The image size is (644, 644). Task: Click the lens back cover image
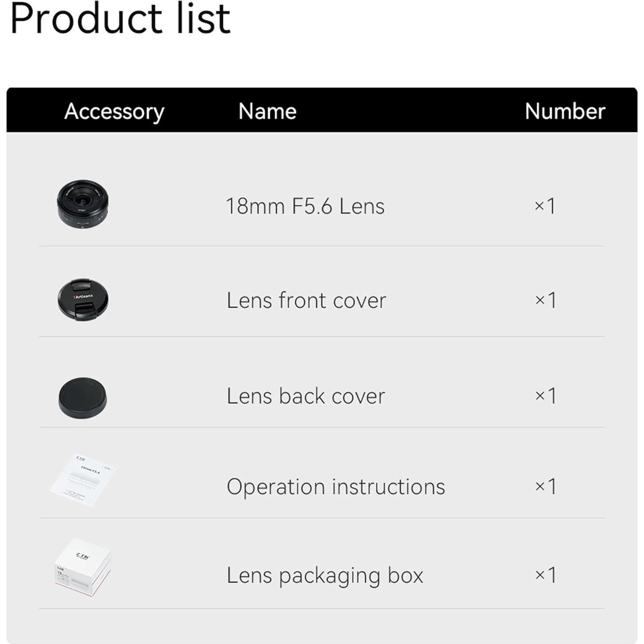(83, 397)
